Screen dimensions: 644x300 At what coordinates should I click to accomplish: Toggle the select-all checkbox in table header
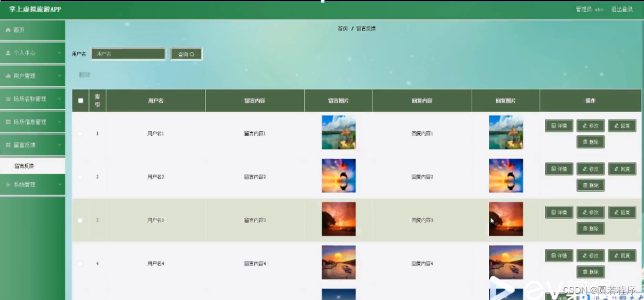click(81, 100)
